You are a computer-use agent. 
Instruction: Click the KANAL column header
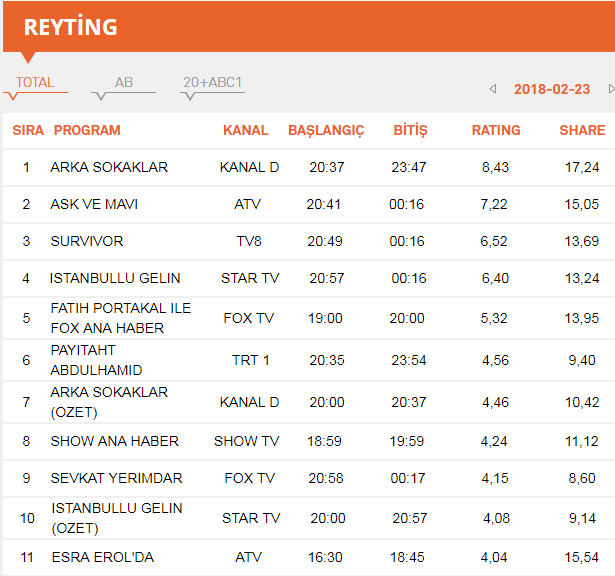click(x=245, y=130)
